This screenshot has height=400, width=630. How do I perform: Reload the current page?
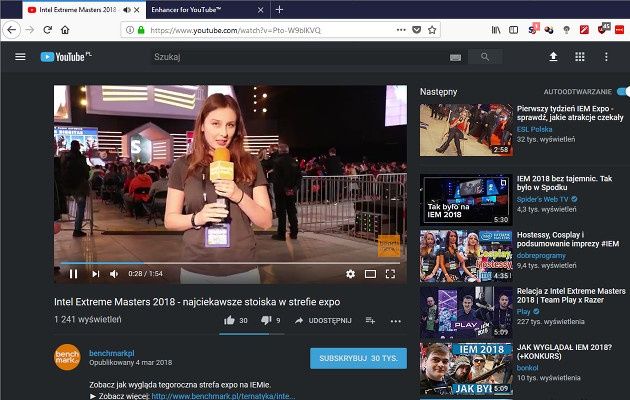(47, 30)
